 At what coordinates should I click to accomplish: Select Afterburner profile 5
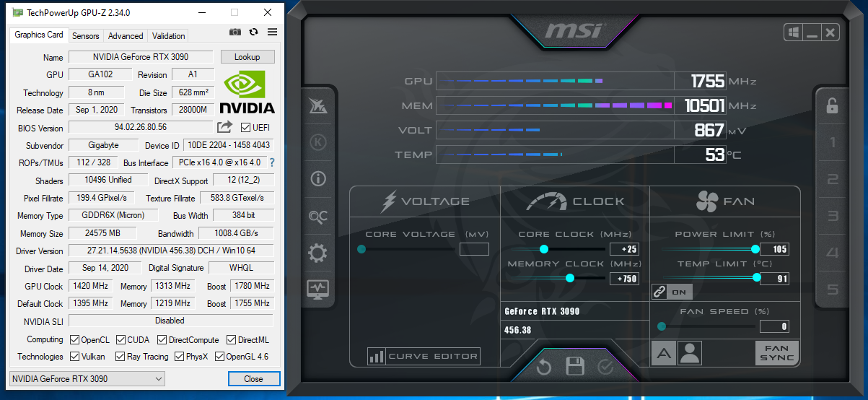pos(833,290)
